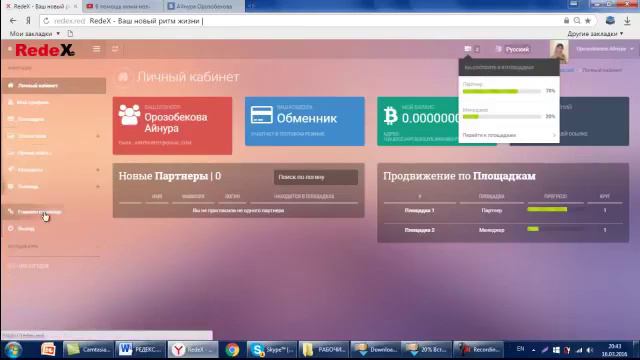
Task: Open Мои закладки bookmarks dropdown
Action: [35, 33]
